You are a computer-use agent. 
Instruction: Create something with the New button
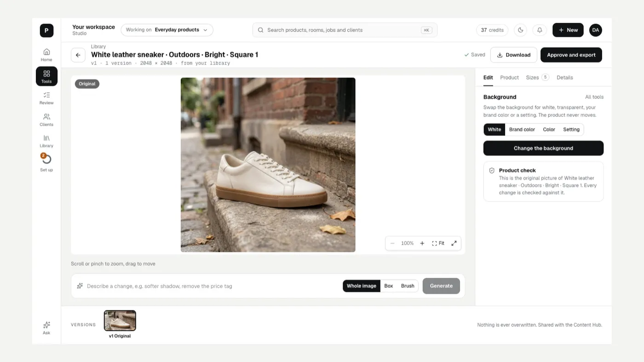568,30
